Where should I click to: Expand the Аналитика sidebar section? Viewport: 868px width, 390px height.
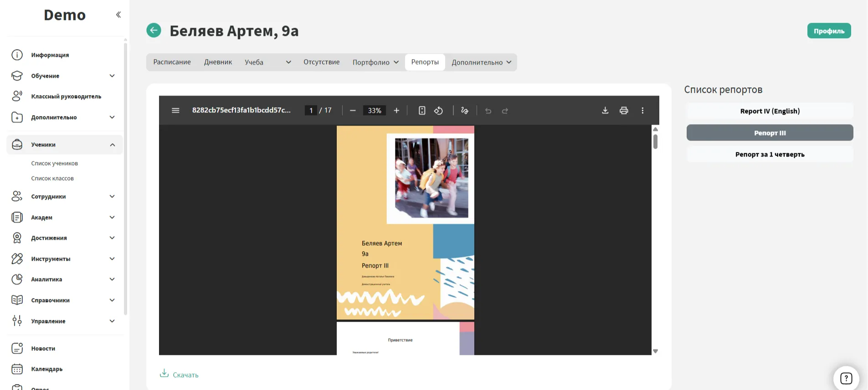[112, 279]
